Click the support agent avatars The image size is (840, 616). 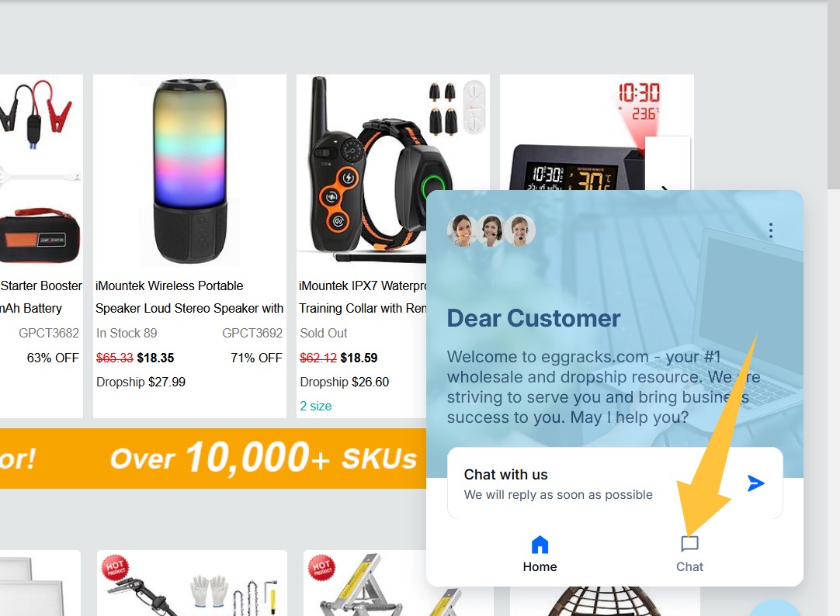(491, 230)
